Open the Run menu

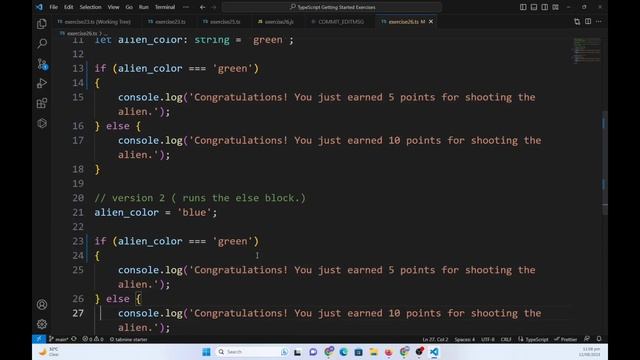144,7
